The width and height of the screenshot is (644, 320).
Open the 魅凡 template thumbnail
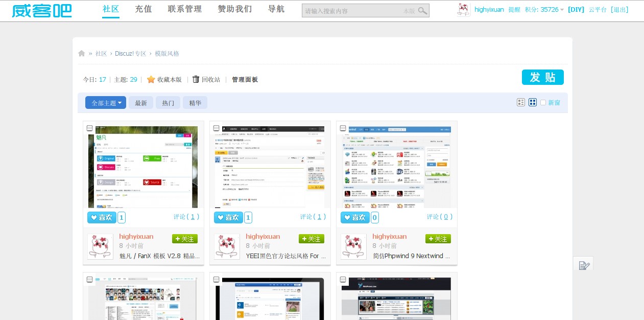tap(143, 167)
